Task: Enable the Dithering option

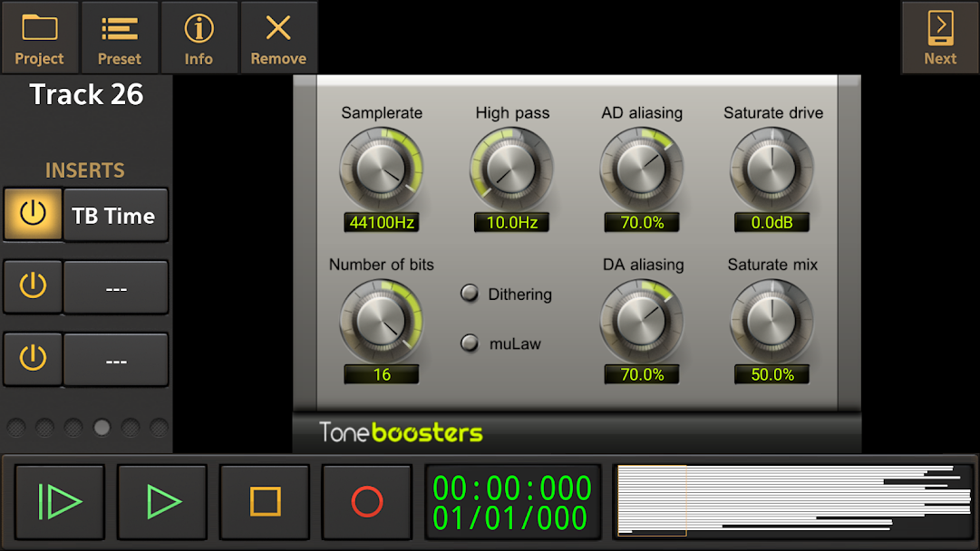Action: tap(470, 293)
